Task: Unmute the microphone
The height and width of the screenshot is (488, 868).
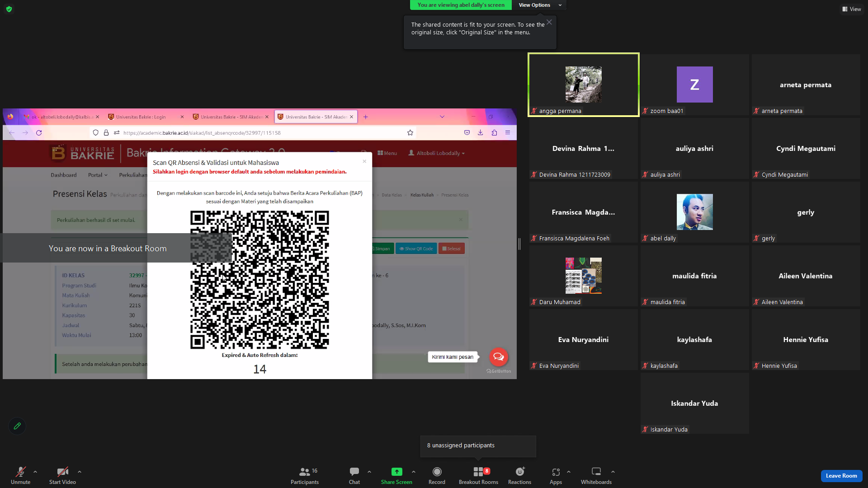Action: click(20, 475)
